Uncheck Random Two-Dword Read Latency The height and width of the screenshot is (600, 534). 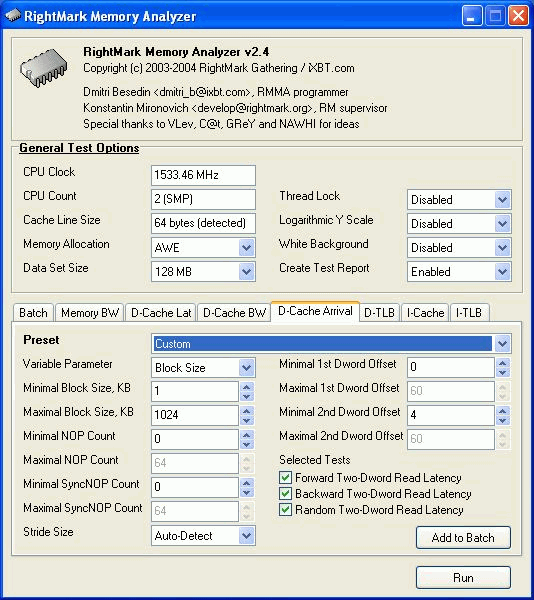tap(285, 510)
